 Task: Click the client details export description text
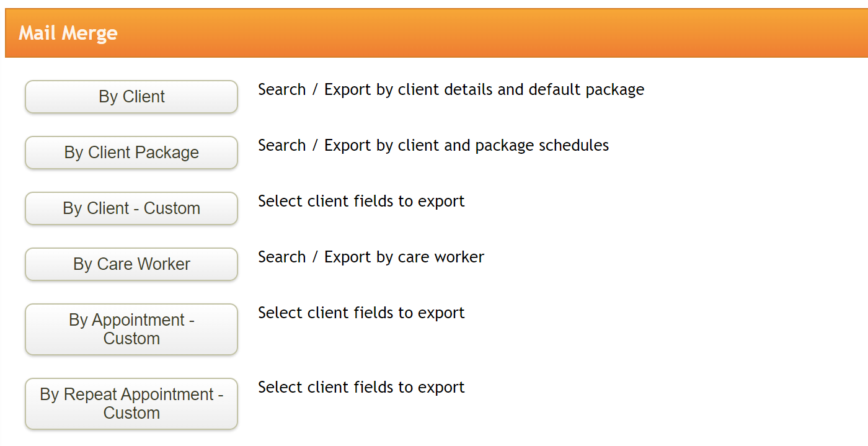tap(451, 89)
